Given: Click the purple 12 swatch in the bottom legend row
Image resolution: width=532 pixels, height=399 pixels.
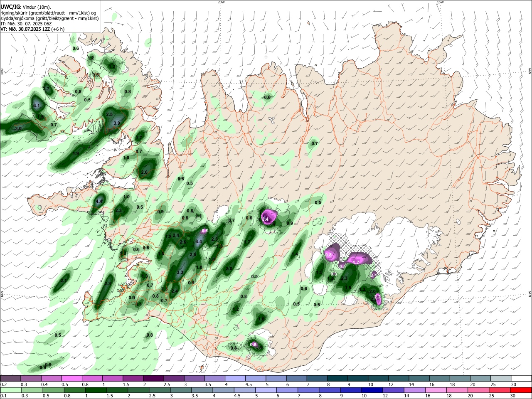Looking at the screenshot, I should (393, 390).
